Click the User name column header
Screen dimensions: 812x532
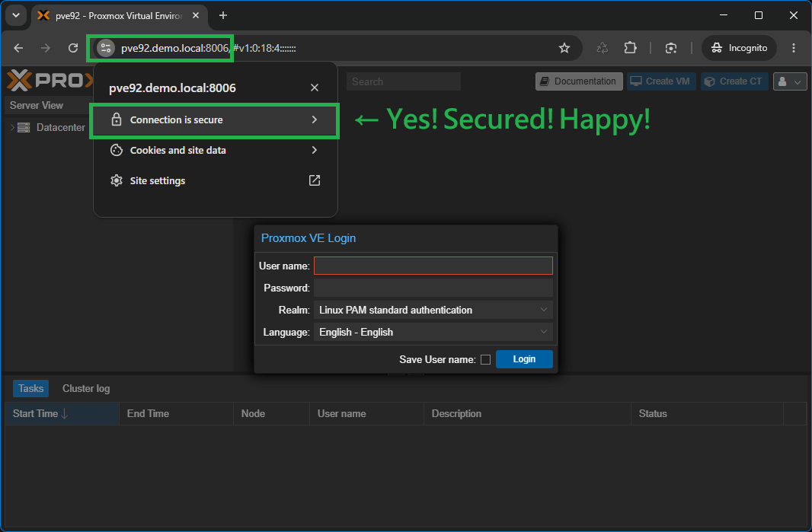[x=366, y=413]
